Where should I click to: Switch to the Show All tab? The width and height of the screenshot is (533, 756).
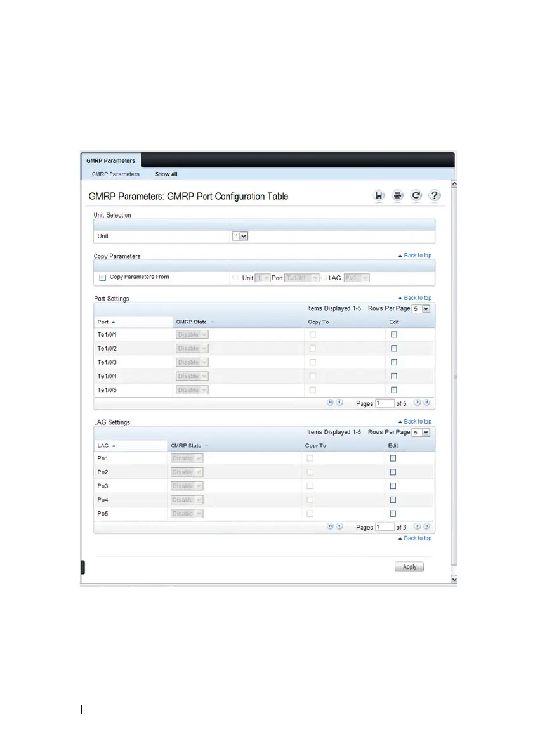point(166,174)
